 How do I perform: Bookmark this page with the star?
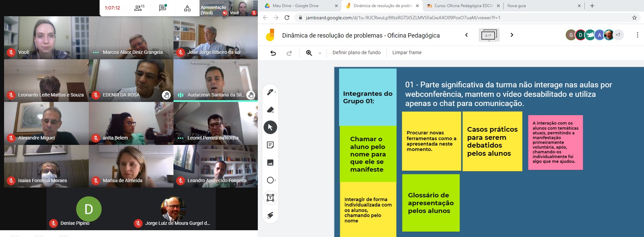[634, 18]
